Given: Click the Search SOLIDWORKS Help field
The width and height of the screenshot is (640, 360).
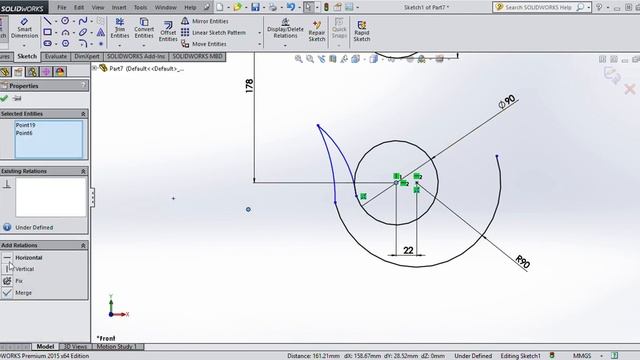Looking at the screenshot, I should tap(538, 7).
